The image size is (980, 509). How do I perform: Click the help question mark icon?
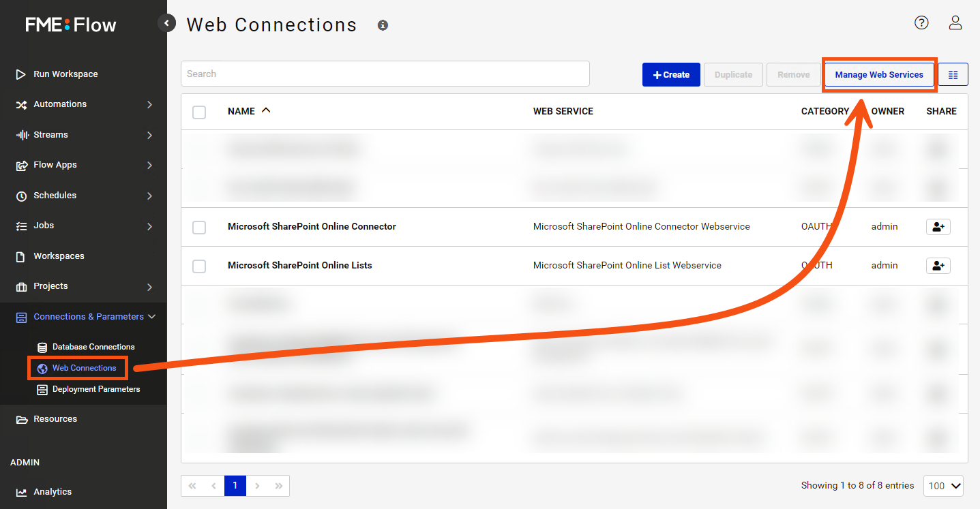tap(921, 22)
